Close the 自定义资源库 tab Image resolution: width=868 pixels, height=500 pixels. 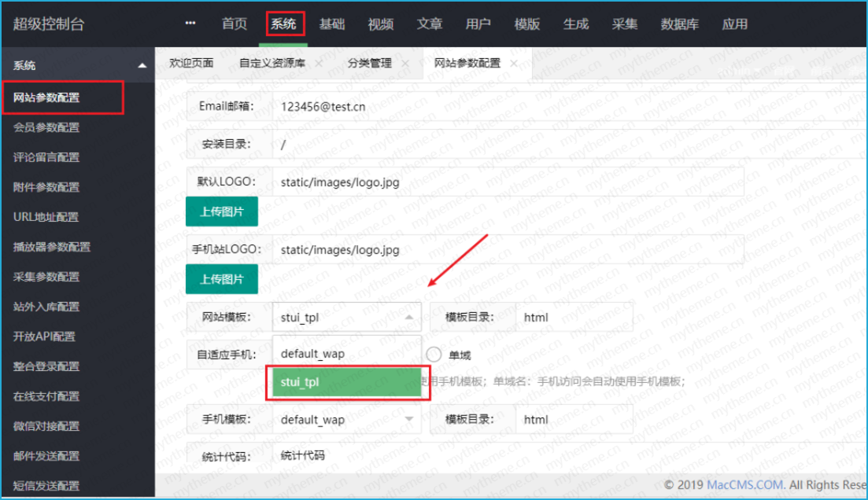319,64
